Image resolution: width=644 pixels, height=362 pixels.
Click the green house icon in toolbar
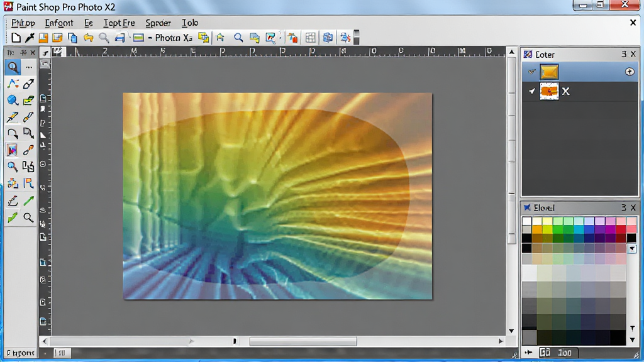[221, 38]
